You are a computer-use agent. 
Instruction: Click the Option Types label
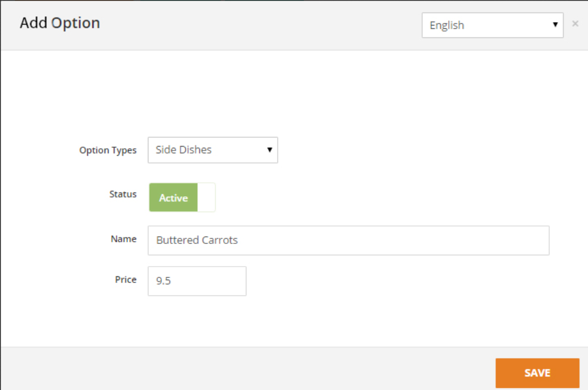click(108, 151)
